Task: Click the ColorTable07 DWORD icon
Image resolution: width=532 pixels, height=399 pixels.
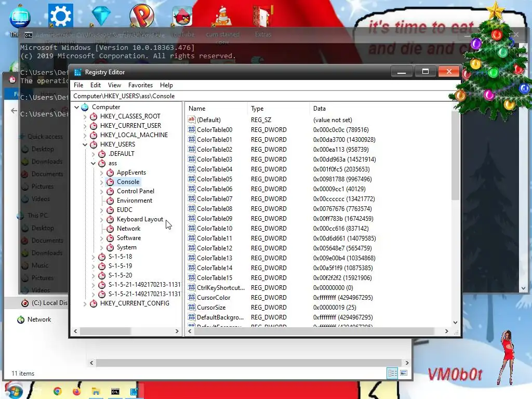Action: [191, 198]
